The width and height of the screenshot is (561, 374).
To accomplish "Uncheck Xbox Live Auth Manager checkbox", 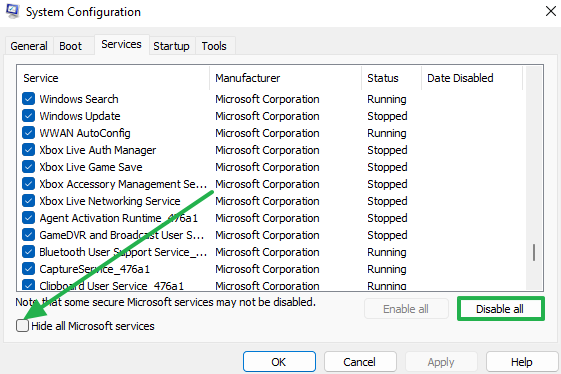I will (28, 150).
